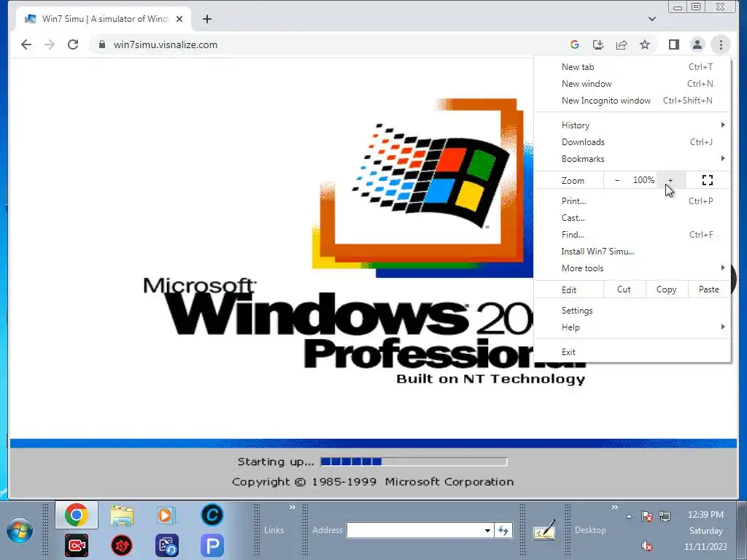Screen dimensions: 747x560
Task: Expand the Links toolbar chevron
Action: (x=292, y=507)
